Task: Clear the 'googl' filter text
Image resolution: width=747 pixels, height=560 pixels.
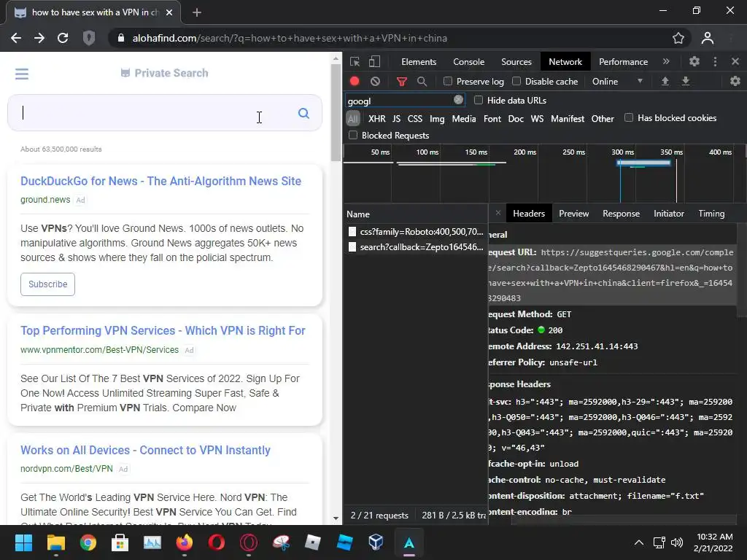Action: 458,99
